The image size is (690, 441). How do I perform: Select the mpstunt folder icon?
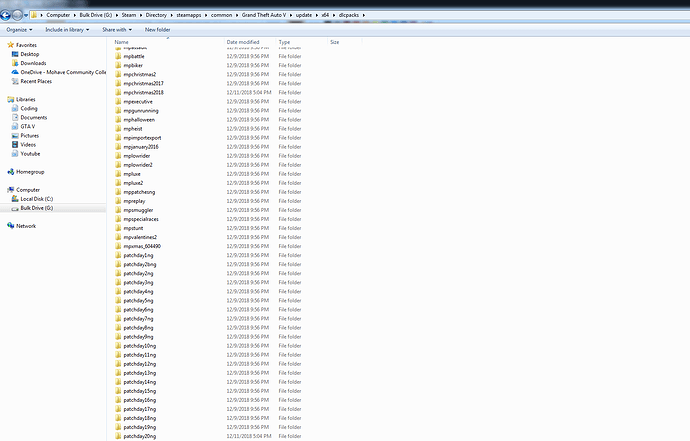tap(118, 228)
